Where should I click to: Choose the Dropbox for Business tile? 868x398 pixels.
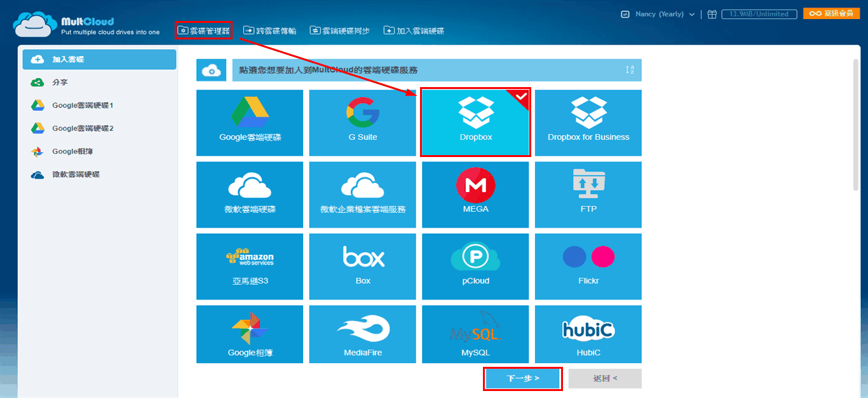tap(588, 123)
